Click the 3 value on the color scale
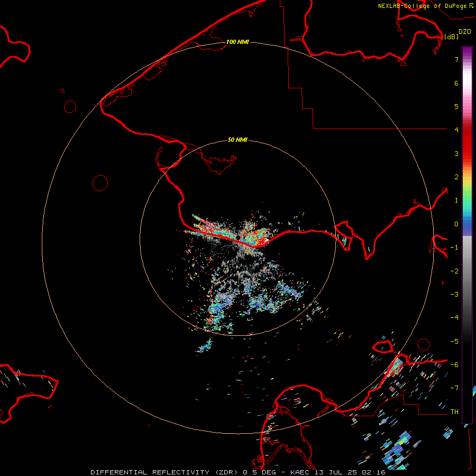This screenshot has width=476, height=476. 456,153
